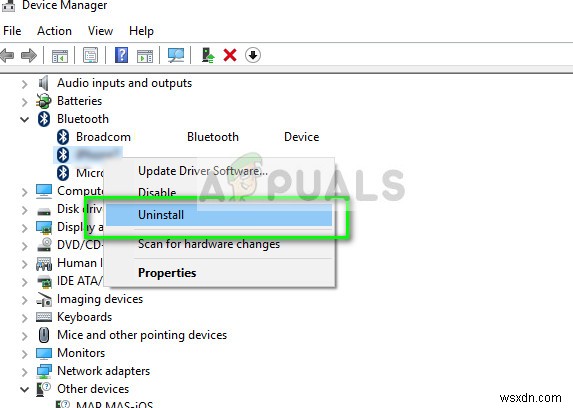Viewport: 573px width, 408px height.
Task: Click the Network adapters category icon
Action: pyautogui.click(x=44, y=371)
